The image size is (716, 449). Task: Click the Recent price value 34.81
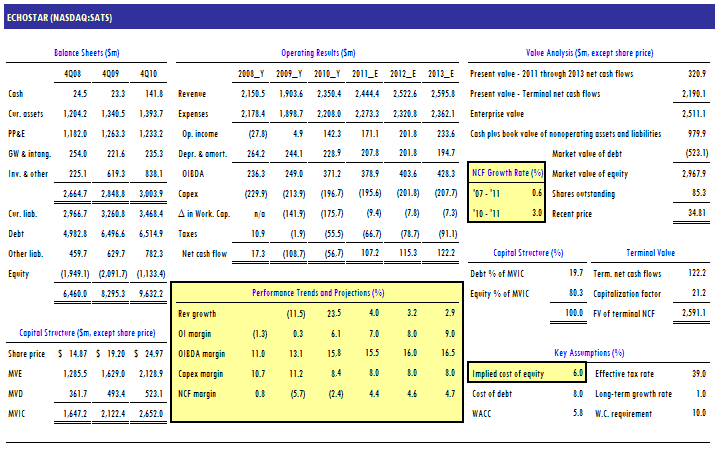(x=685, y=213)
